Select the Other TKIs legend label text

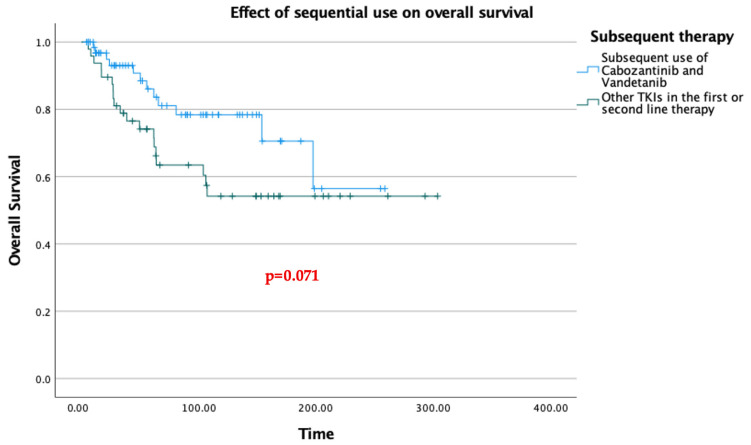[672, 103]
